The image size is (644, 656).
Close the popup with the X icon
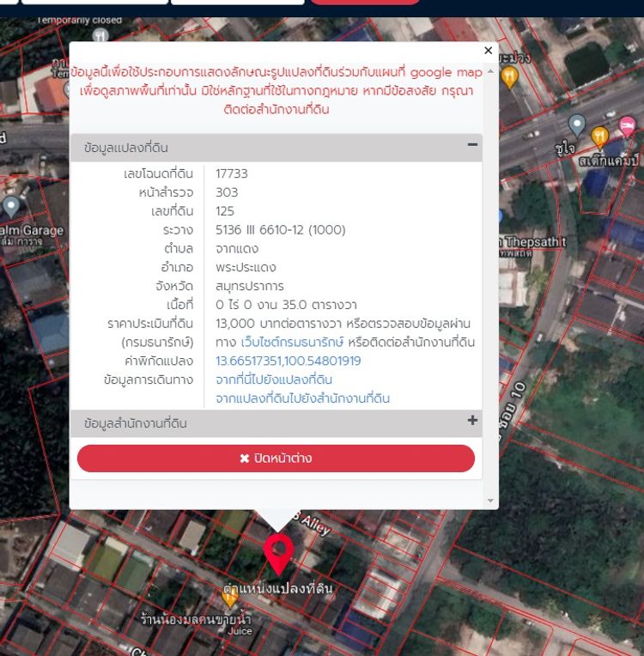(489, 51)
